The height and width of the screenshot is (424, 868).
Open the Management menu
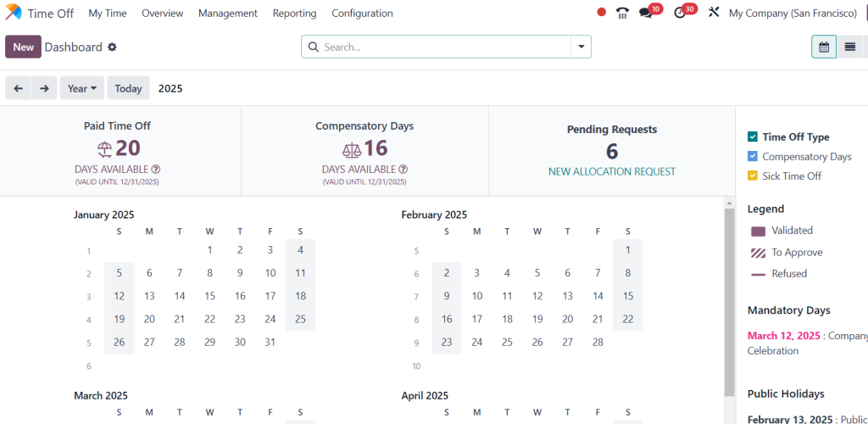(227, 14)
